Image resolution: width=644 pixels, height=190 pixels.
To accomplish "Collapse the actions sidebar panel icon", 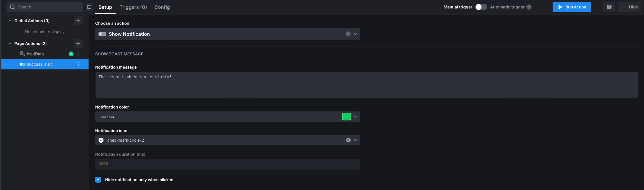I will click(x=89, y=7).
